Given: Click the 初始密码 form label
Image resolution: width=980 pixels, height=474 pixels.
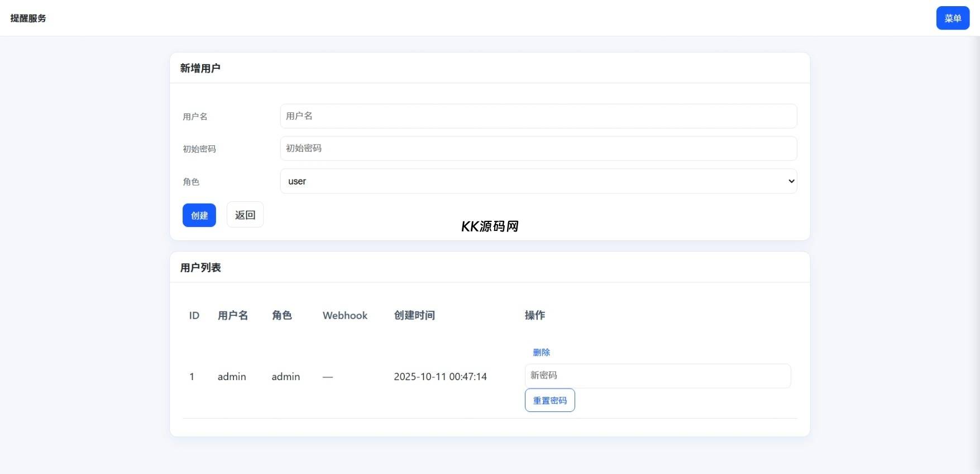Looking at the screenshot, I should [199, 149].
